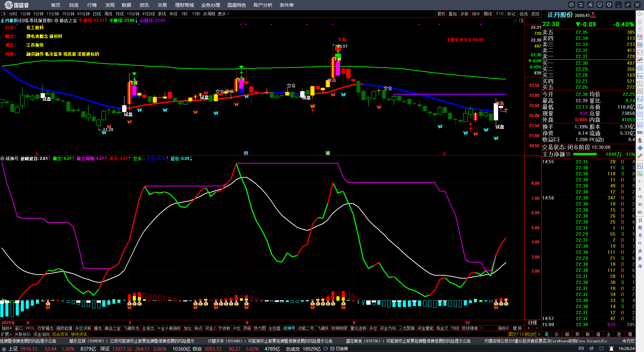Click the four-way move arrows sidebar icon
644x352 pixels.
pyautogui.click(x=640, y=148)
